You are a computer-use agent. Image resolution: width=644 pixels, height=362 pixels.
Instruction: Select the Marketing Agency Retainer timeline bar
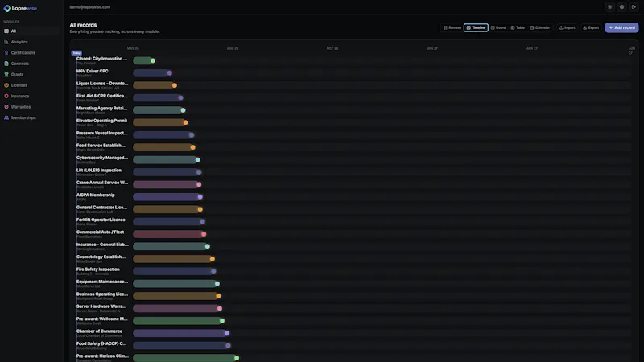click(x=159, y=110)
